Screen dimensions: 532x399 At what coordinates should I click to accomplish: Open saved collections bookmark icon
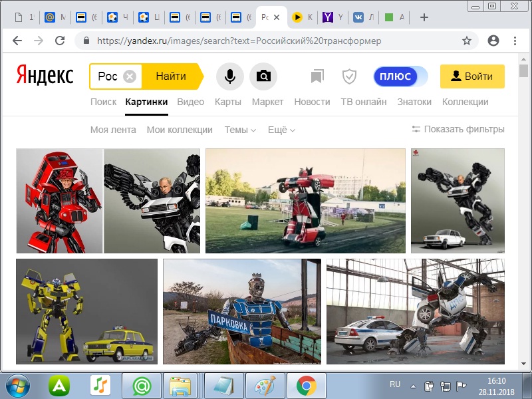point(318,76)
